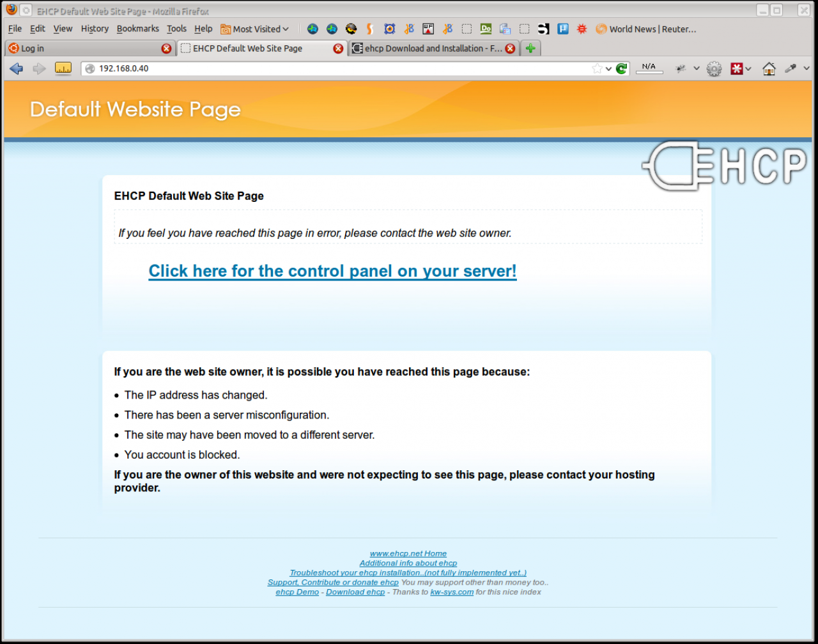This screenshot has width=818, height=644.
Task: Click the gear settings icon in toolbar
Action: 714,69
